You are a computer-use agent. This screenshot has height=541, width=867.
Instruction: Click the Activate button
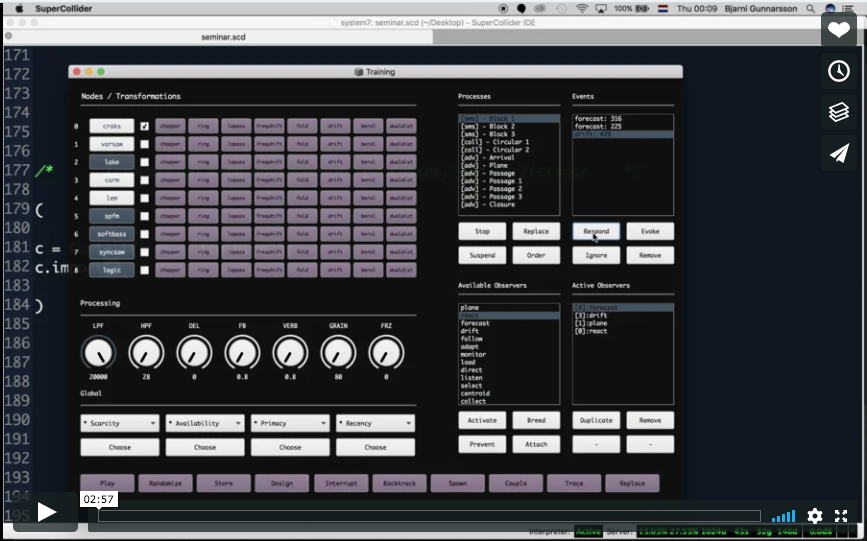482,420
